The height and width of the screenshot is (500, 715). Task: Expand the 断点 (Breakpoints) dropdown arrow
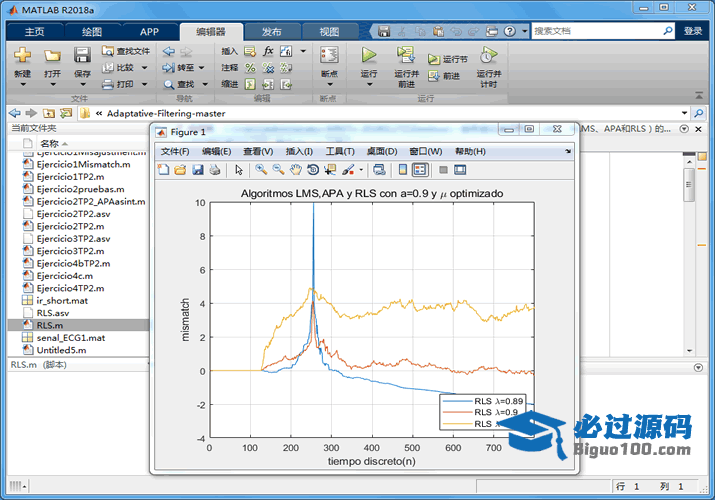click(x=330, y=84)
